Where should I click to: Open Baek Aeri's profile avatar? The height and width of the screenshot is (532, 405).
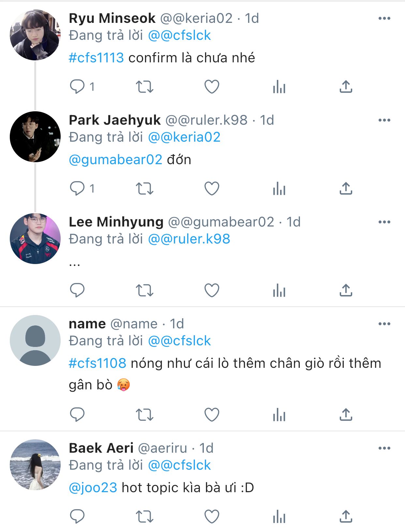click(x=35, y=465)
